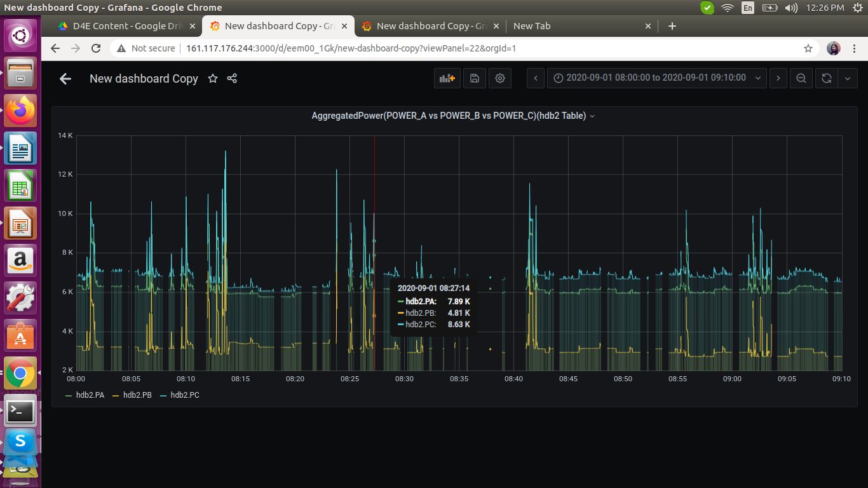Shift time range forward with right arrow
868x488 pixels.
pyautogui.click(x=778, y=78)
